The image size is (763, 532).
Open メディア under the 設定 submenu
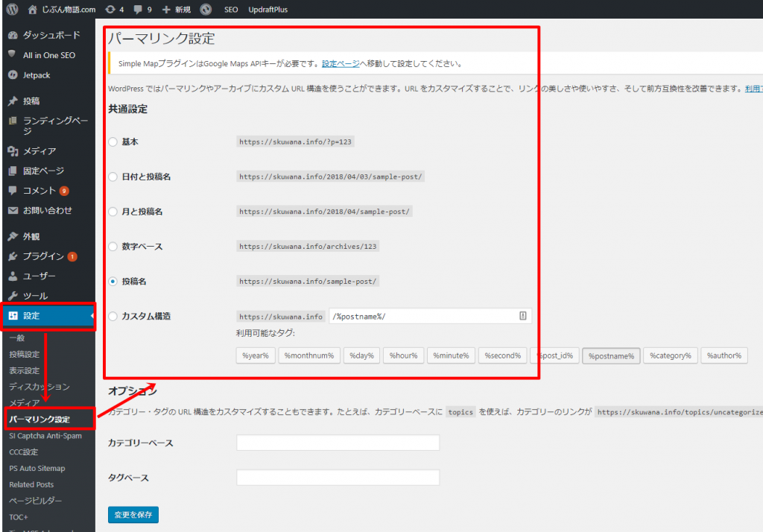click(25, 402)
